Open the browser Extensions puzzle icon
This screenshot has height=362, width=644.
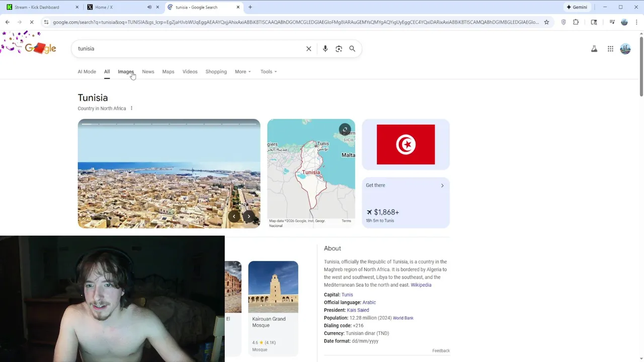576,22
